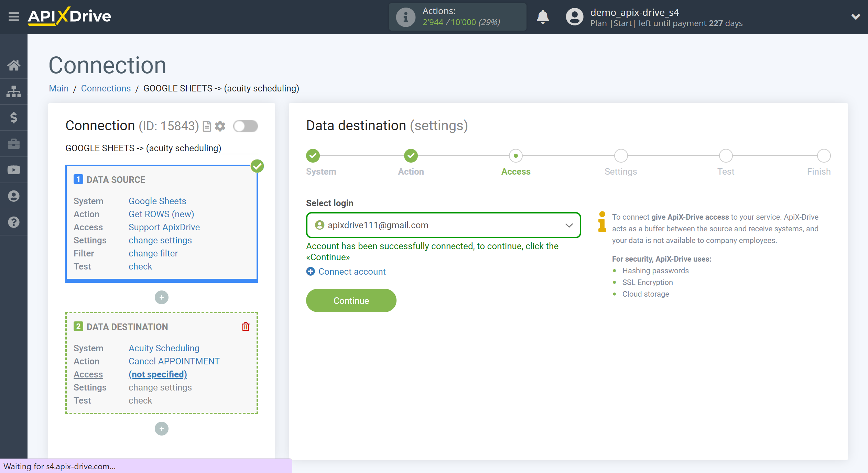Select the System step
Viewport: 868px width, 473px height.
[x=313, y=156]
